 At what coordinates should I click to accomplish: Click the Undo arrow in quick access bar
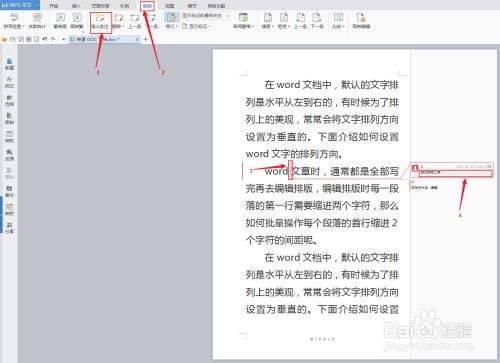coord(45,39)
